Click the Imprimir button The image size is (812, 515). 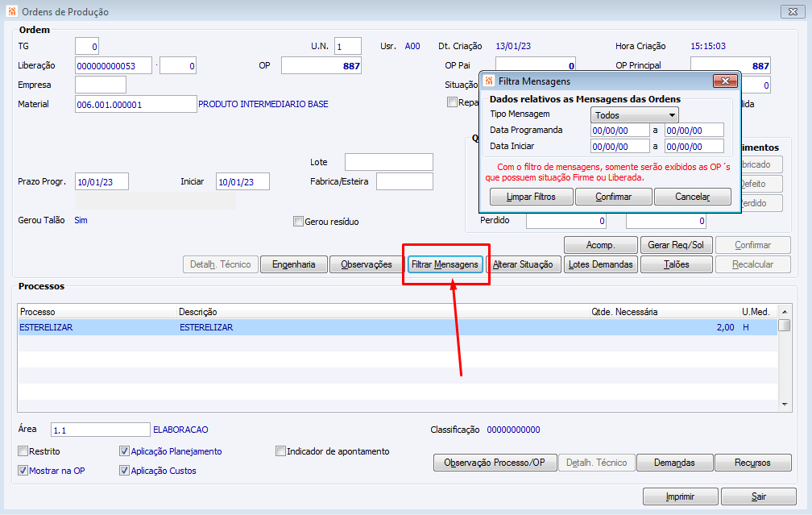(x=681, y=496)
